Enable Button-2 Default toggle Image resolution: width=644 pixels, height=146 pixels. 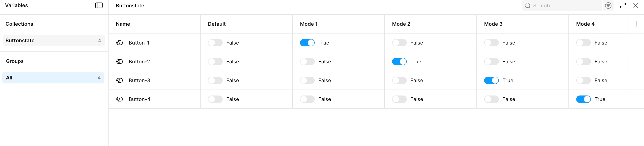pyautogui.click(x=215, y=62)
